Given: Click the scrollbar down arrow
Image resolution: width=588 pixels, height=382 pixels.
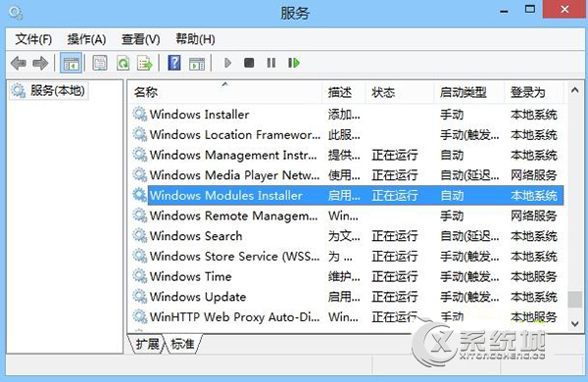Looking at the screenshot, I should (574, 323).
